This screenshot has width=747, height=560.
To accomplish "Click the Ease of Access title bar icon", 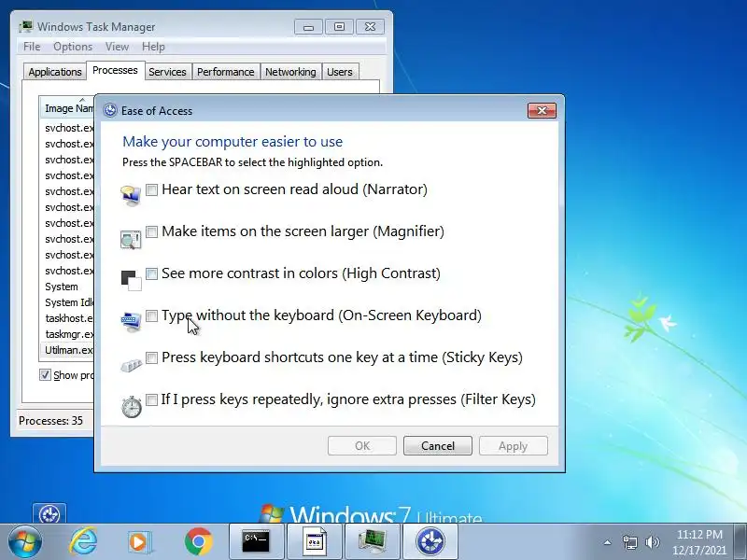I will pyautogui.click(x=110, y=110).
